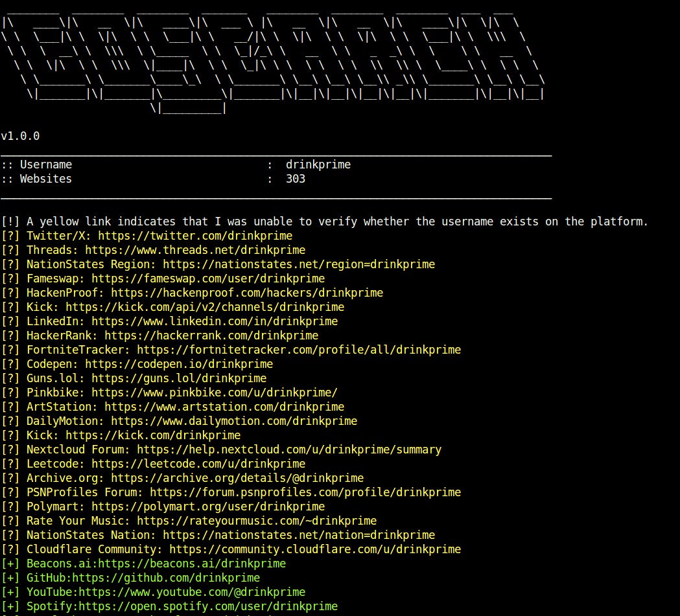Open the Fameswap user link

coord(208,279)
